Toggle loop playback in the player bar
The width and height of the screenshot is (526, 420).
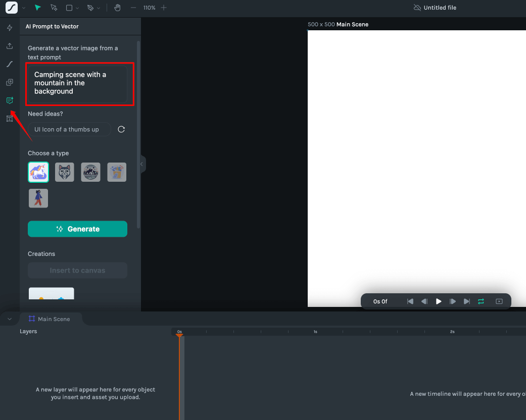[x=481, y=301]
